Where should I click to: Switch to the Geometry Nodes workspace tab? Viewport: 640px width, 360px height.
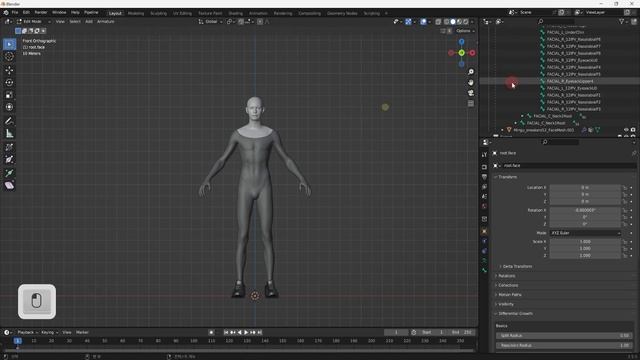click(342, 13)
